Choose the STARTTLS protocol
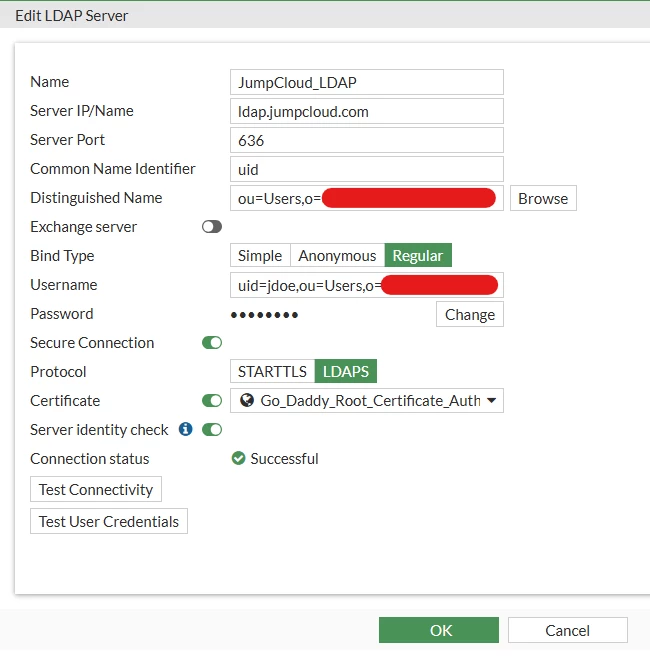650x660 pixels. pyautogui.click(x=272, y=371)
